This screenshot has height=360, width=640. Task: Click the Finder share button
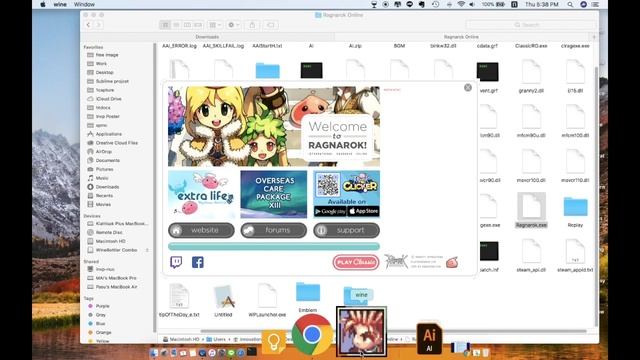tap(252, 25)
